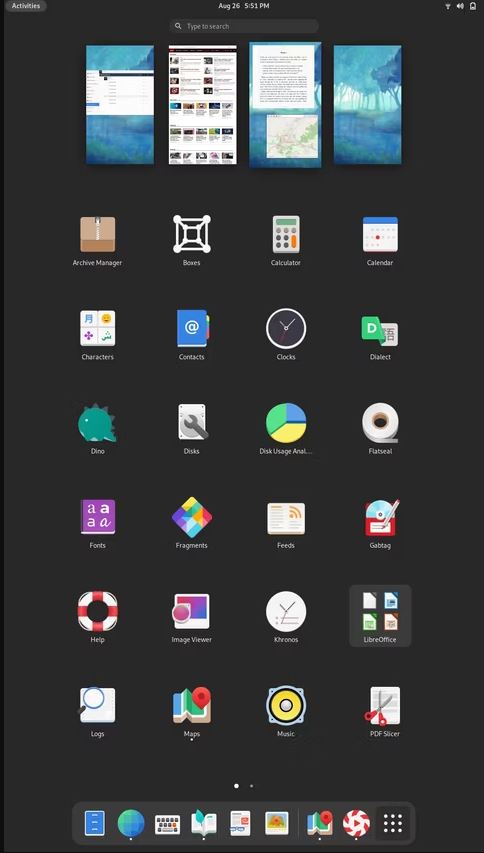484x853 pixels.
Task: Open Flatseal permissions manager
Action: coord(380,429)
